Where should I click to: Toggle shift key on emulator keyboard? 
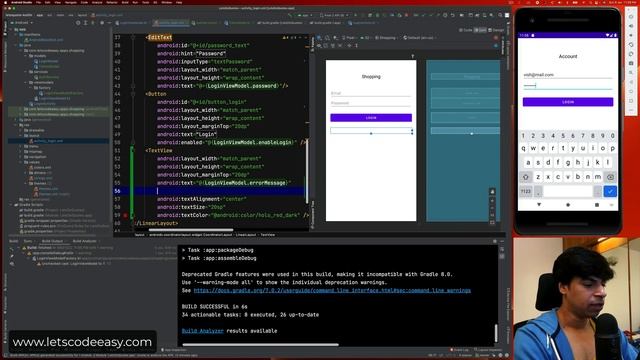pyautogui.click(x=525, y=177)
